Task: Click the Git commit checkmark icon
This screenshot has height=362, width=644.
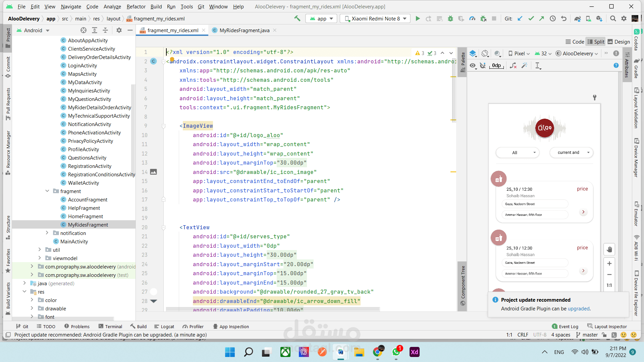Action: pos(531,19)
